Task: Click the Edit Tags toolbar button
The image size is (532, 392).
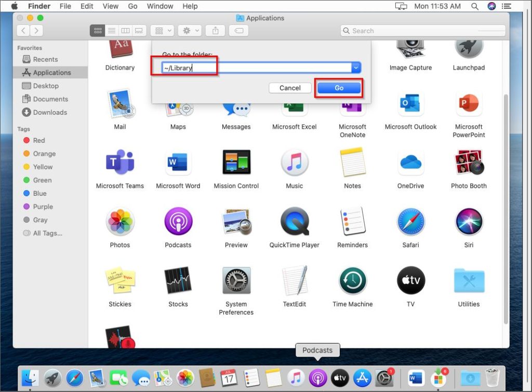Action: pos(239,31)
